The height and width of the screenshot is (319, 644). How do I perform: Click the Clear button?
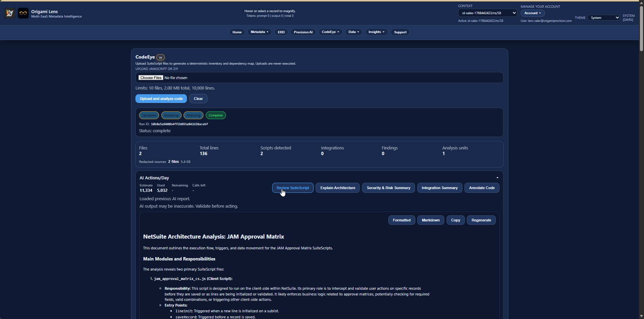click(198, 99)
